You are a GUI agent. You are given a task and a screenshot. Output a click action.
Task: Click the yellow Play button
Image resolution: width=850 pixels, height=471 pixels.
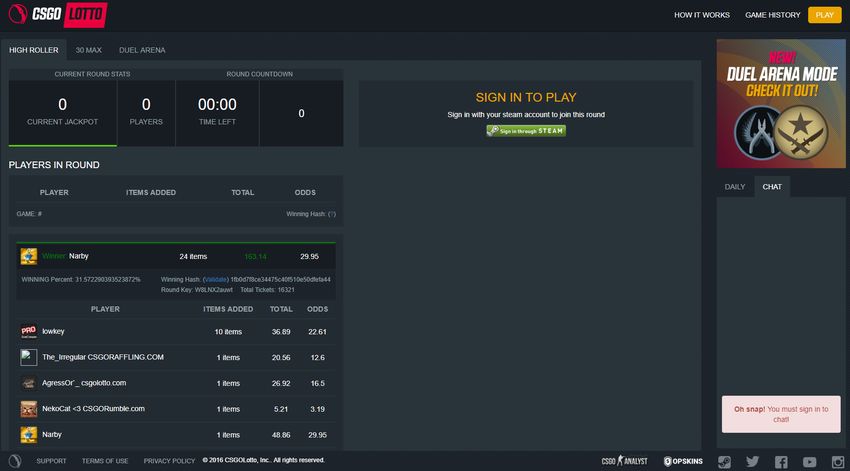[825, 15]
